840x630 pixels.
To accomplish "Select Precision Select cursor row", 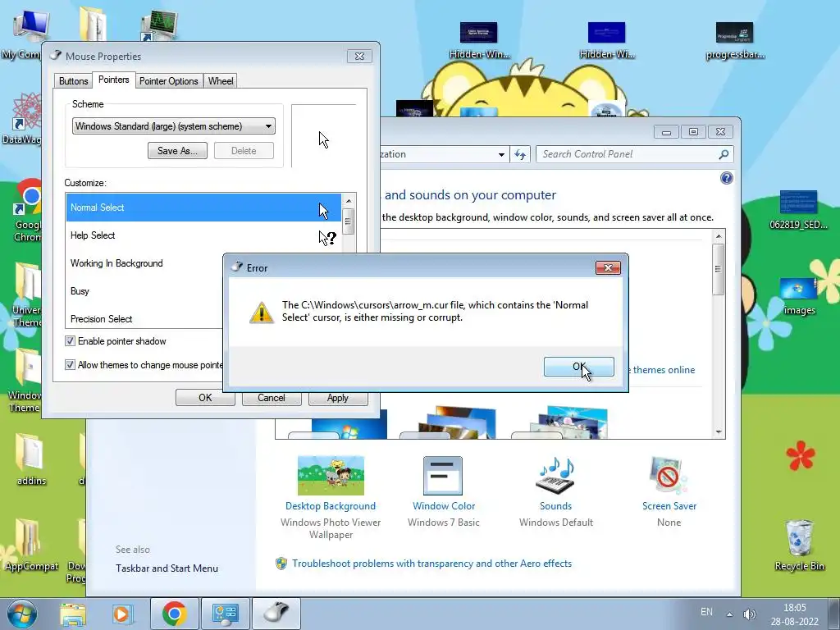I will coord(144,319).
